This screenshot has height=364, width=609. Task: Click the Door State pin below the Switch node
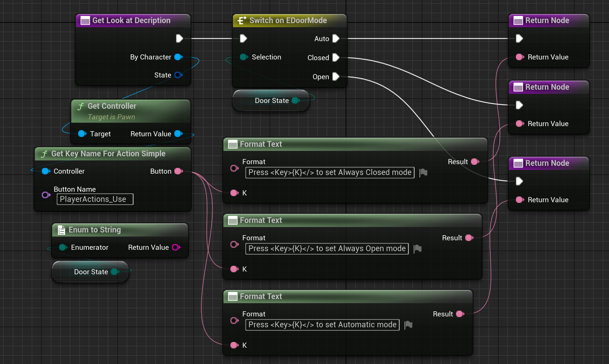[296, 101]
